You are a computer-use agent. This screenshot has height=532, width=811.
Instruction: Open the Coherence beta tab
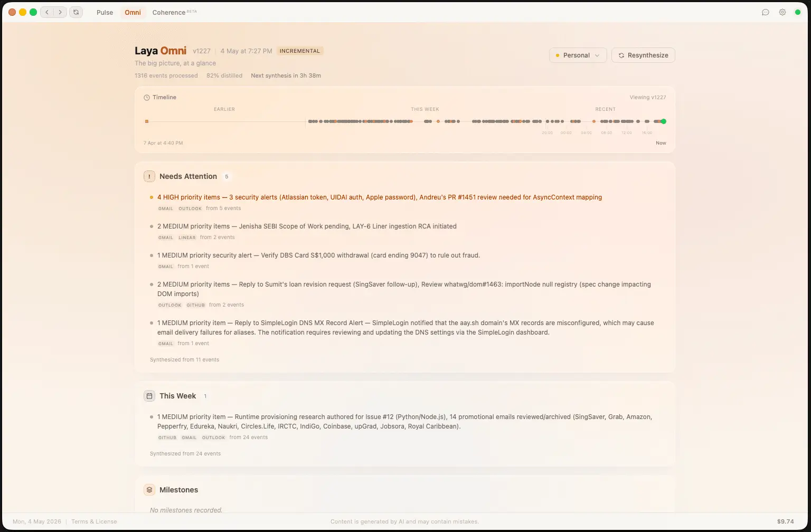[174, 12]
